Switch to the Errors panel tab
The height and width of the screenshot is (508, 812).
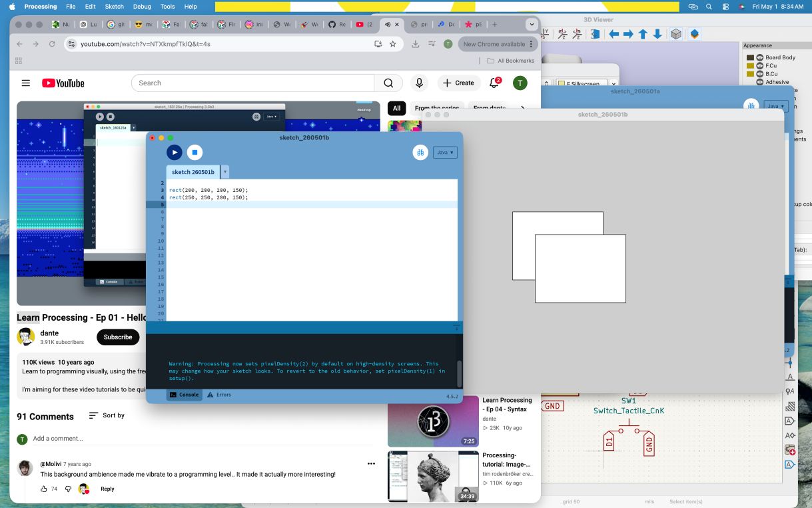(219, 395)
